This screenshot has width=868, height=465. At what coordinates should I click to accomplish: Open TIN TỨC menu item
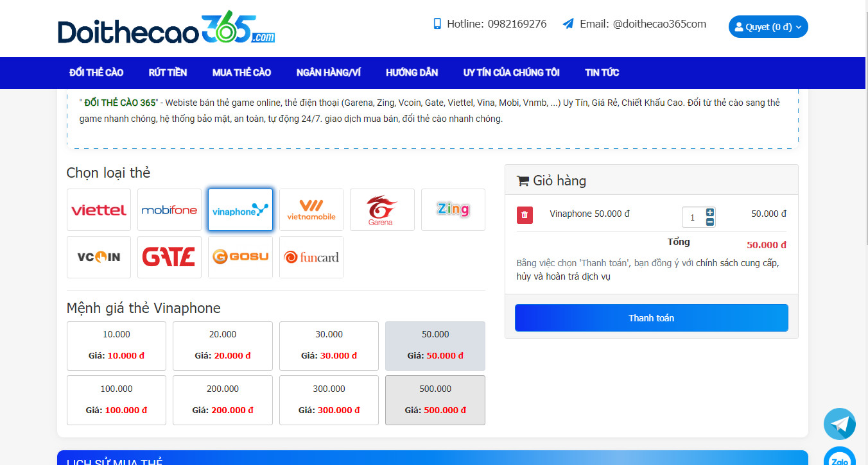602,72
